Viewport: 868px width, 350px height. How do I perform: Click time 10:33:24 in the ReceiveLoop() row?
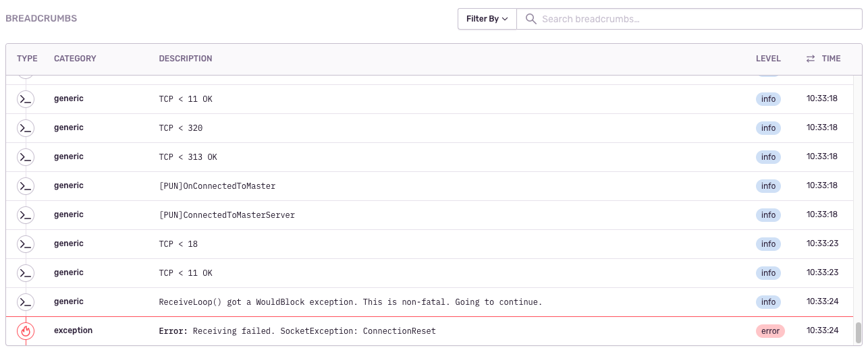(822, 302)
